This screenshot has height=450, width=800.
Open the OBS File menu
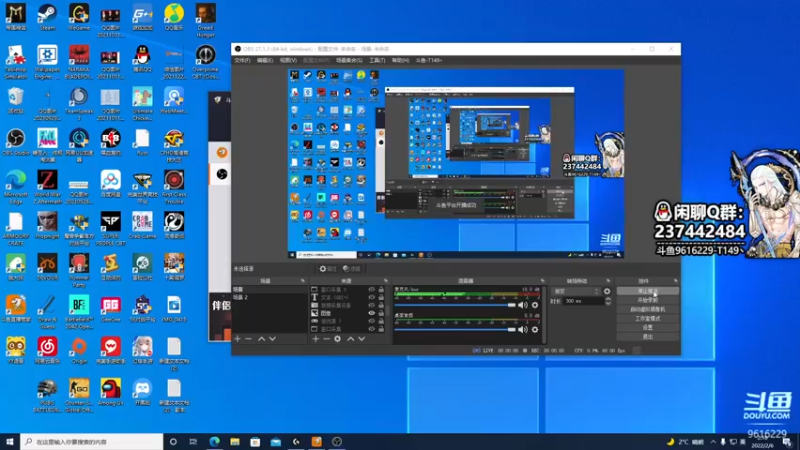click(x=242, y=60)
